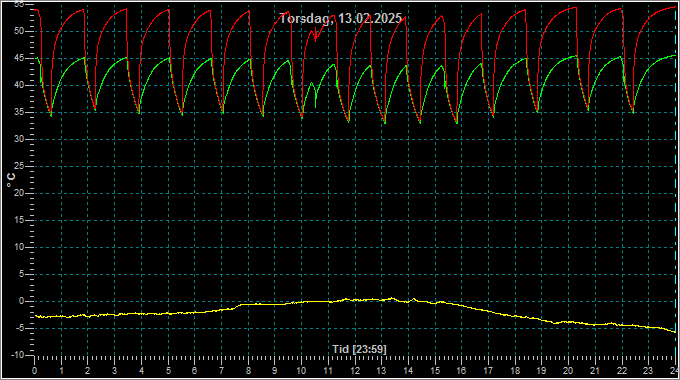Select hour 15 on the time axis

435,371
